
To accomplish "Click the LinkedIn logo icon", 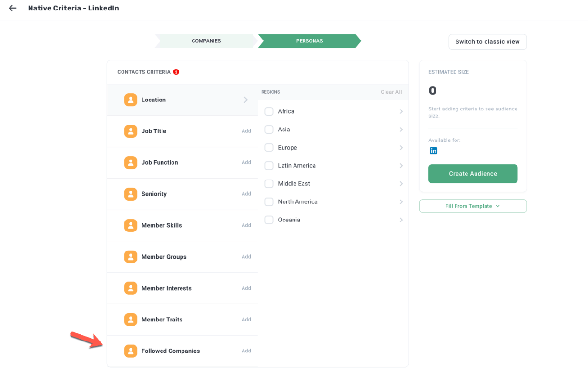I will point(433,150).
